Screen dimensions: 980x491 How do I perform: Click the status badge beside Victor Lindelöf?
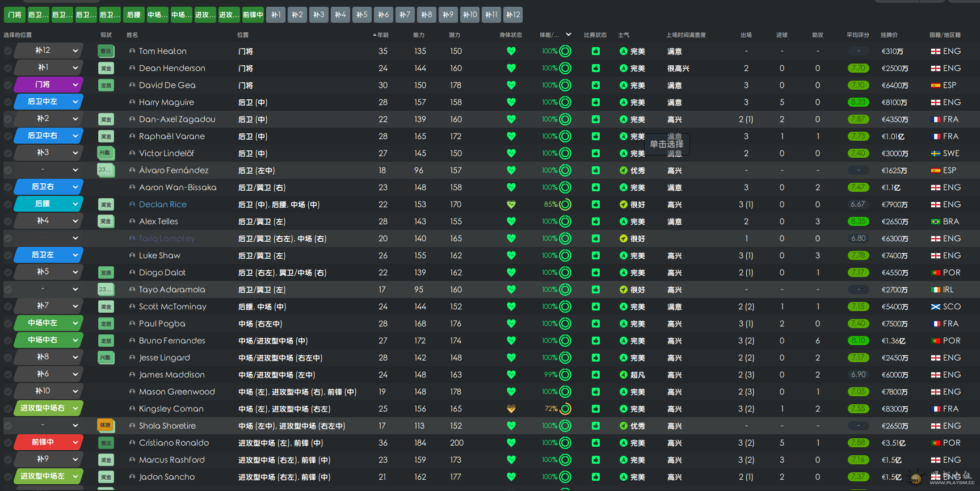(x=106, y=153)
